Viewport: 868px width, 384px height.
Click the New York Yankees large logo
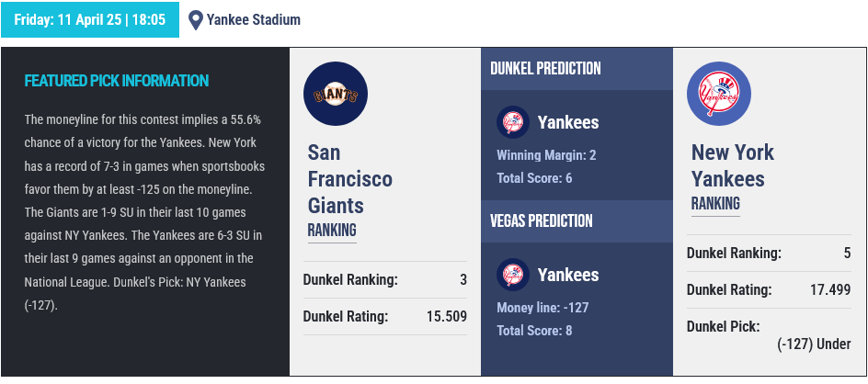(x=719, y=94)
